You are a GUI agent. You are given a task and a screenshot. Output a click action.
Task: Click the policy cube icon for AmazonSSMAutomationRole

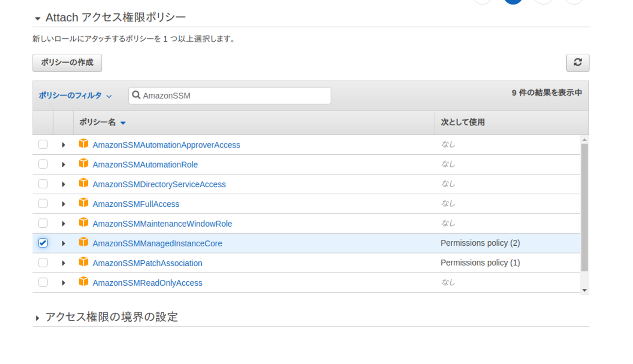coord(84,164)
